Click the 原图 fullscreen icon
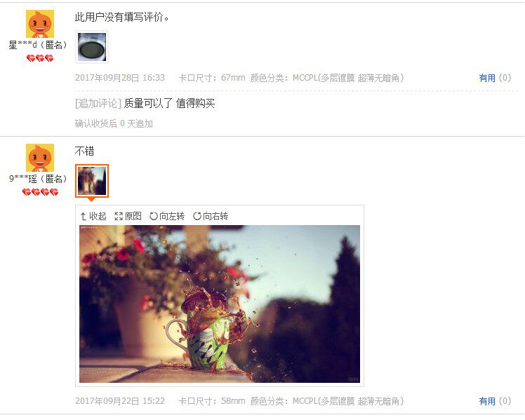The width and height of the screenshot is (525, 420). pyautogui.click(x=119, y=217)
